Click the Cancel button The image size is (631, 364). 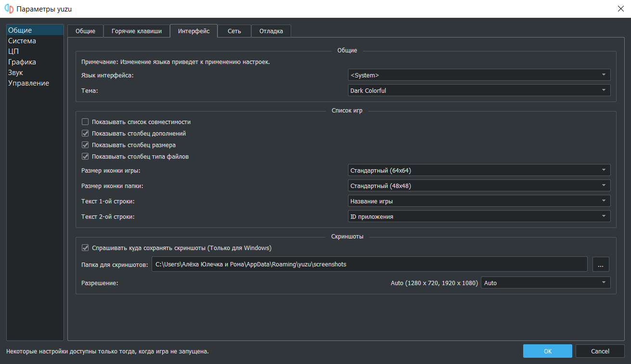tap(600, 351)
